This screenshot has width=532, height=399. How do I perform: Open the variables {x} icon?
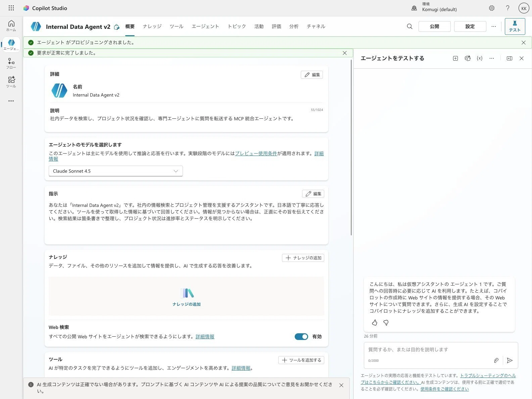click(x=480, y=58)
